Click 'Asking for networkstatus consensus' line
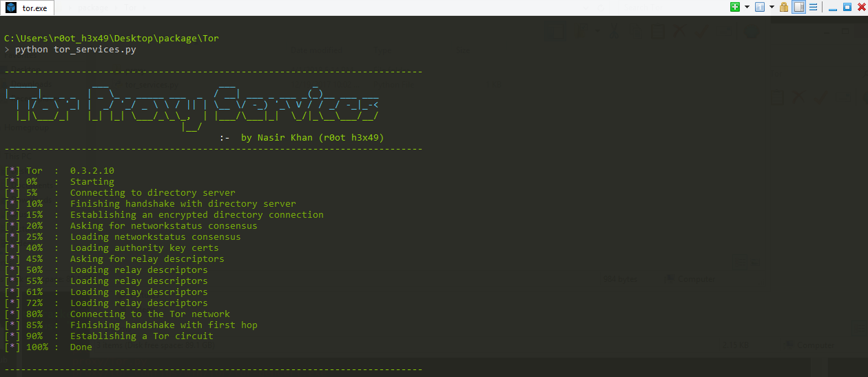Screen dimensions: 868x377 click(131, 226)
